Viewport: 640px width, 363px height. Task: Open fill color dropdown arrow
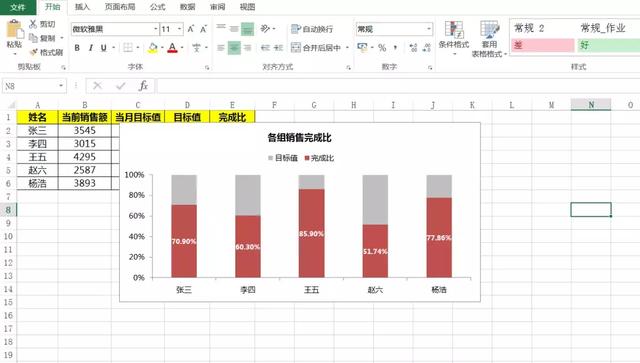(x=162, y=48)
